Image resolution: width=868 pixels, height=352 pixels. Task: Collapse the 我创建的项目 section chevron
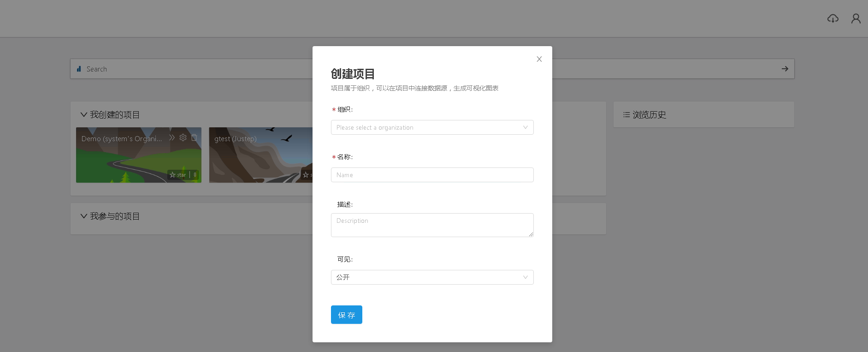[83, 114]
